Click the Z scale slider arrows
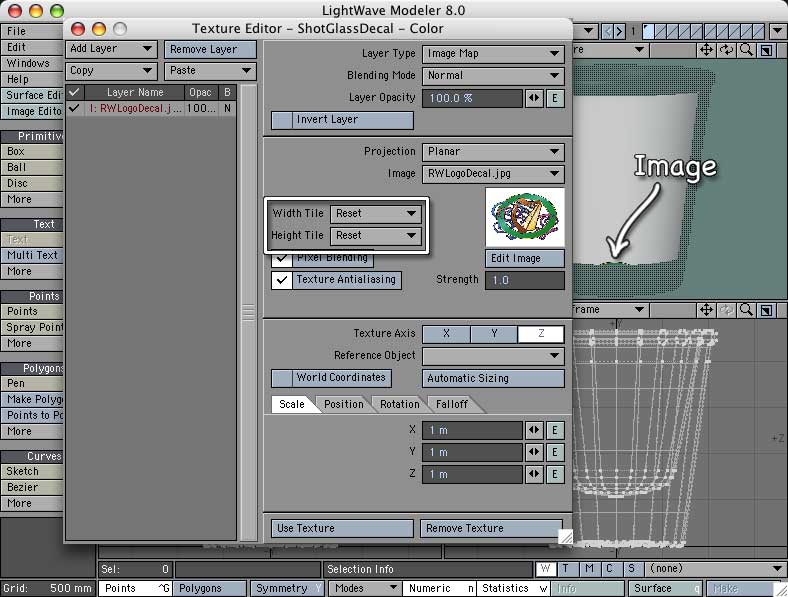 (x=534, y=474)
